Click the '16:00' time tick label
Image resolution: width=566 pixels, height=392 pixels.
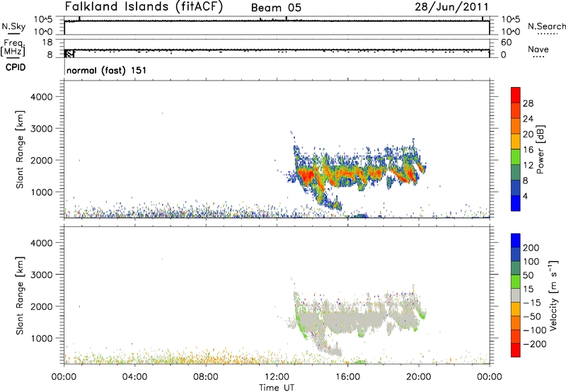coord(348,377)
